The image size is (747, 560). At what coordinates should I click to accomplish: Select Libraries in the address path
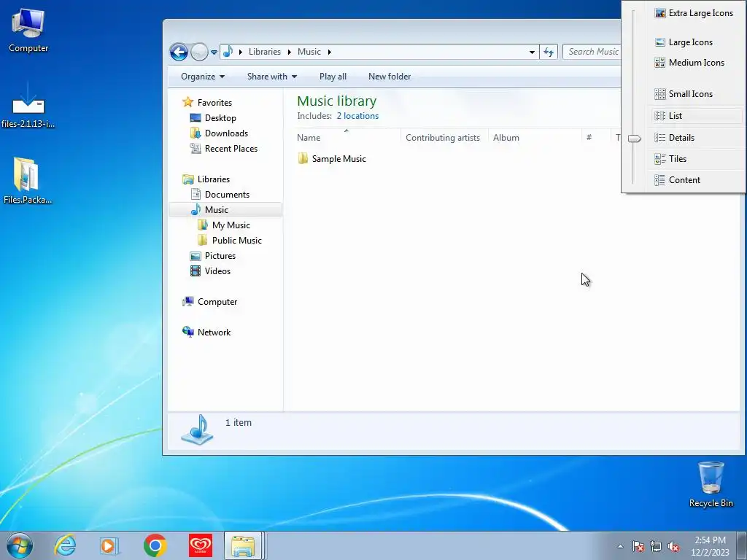264,52
